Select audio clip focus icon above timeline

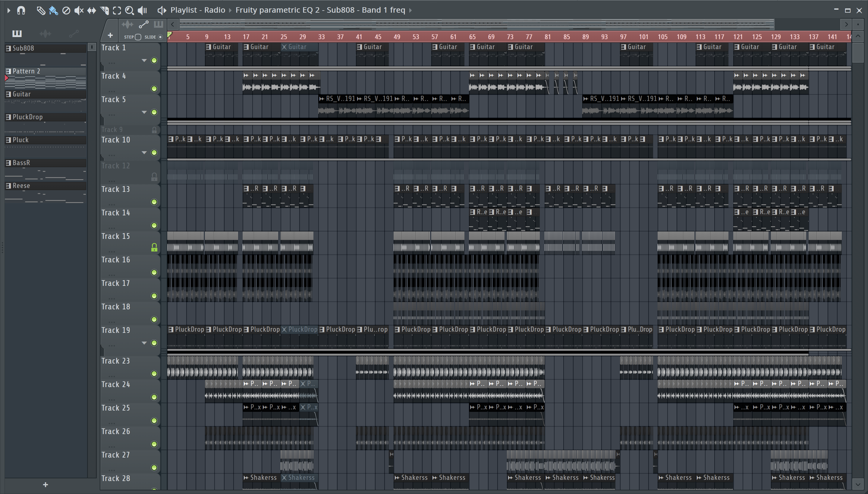point(127,24)
